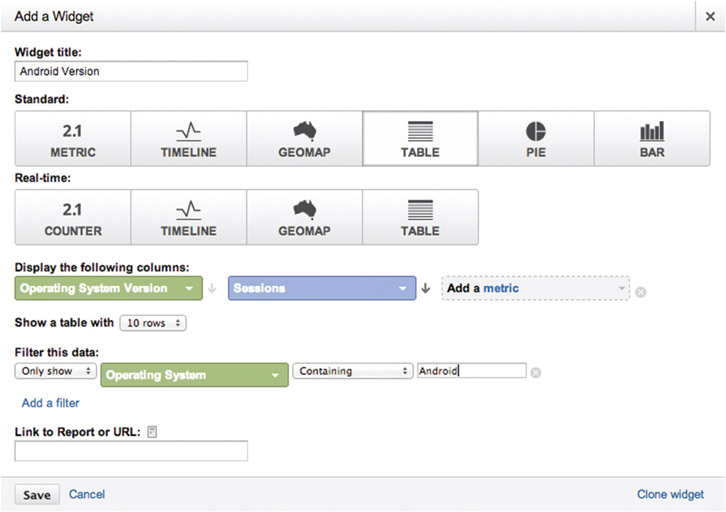Close the Add a Widget dialog
726x512 pixels.
pyautogui.click(x=710, y=17)
